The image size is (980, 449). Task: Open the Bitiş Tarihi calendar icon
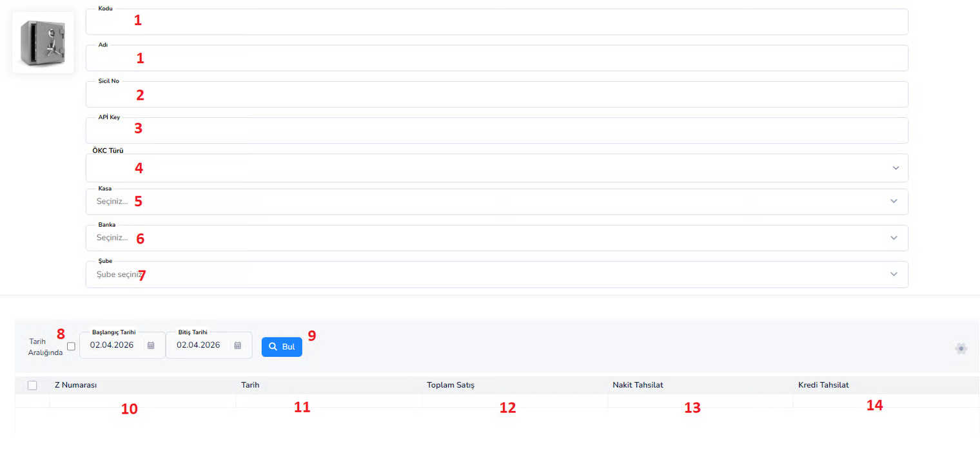pos(238,345)
